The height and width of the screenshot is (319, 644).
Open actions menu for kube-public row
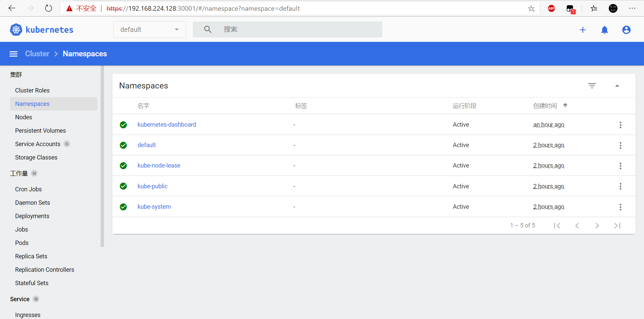coord(621,186)
